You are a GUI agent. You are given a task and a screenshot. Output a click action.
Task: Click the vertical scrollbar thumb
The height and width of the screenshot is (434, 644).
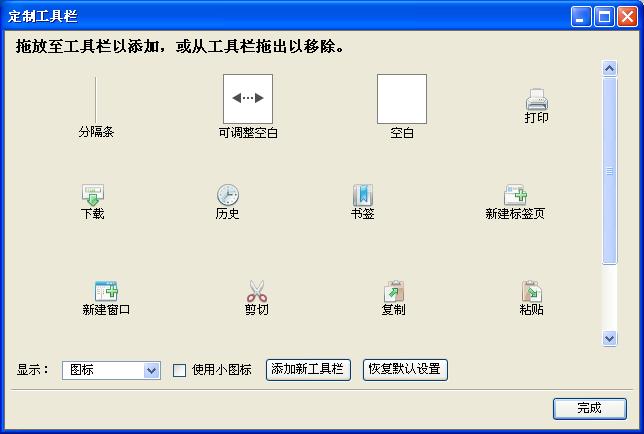coord(610,171)
